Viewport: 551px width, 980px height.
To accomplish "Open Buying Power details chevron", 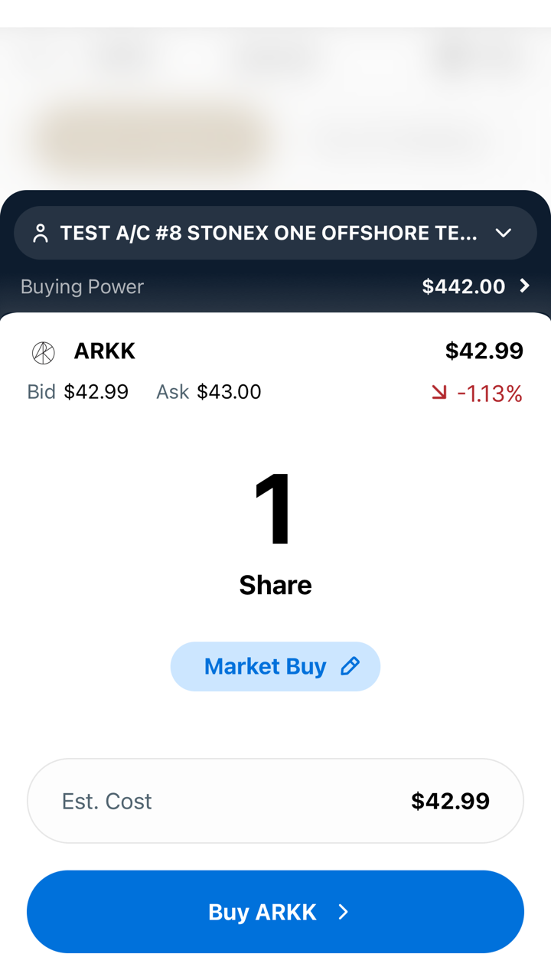I will pyautogui.click(x=525, y=286).
